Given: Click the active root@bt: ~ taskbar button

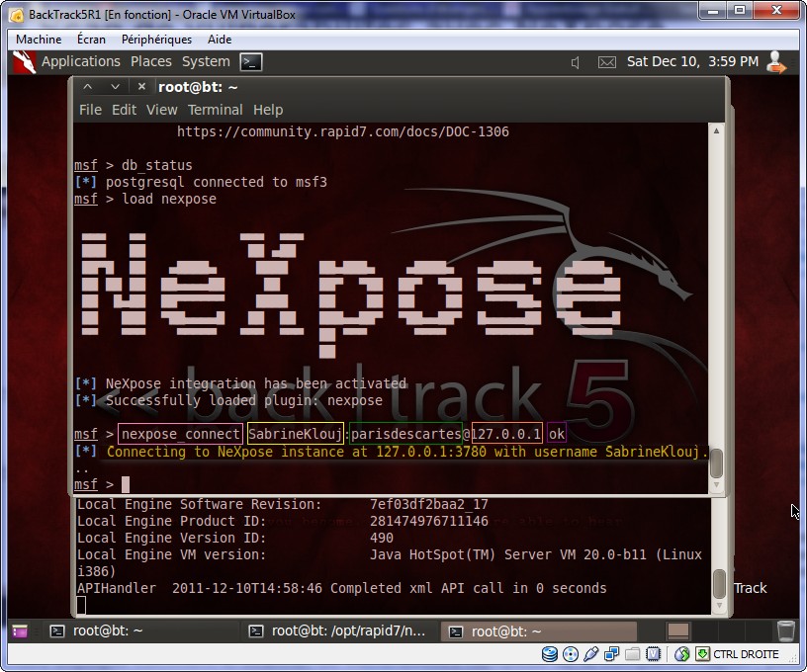Looking at the screenshot, I should click(x=539, y=630).
